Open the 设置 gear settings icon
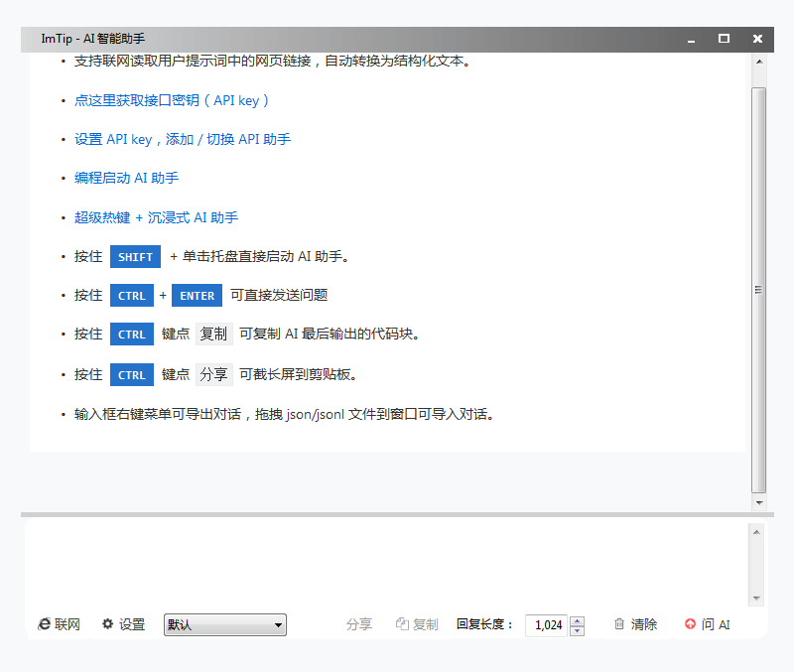Screen dimensions: 794x672 (x=106, y=624)
